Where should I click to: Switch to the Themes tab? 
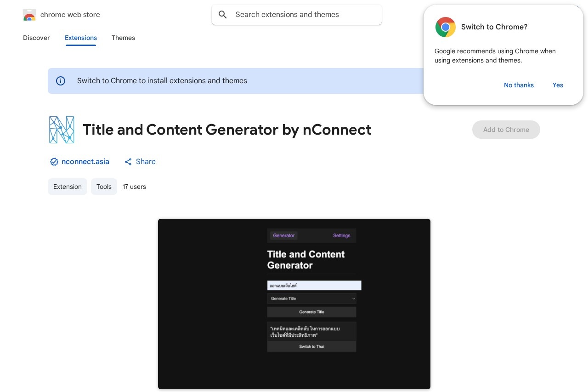(123, 38)
